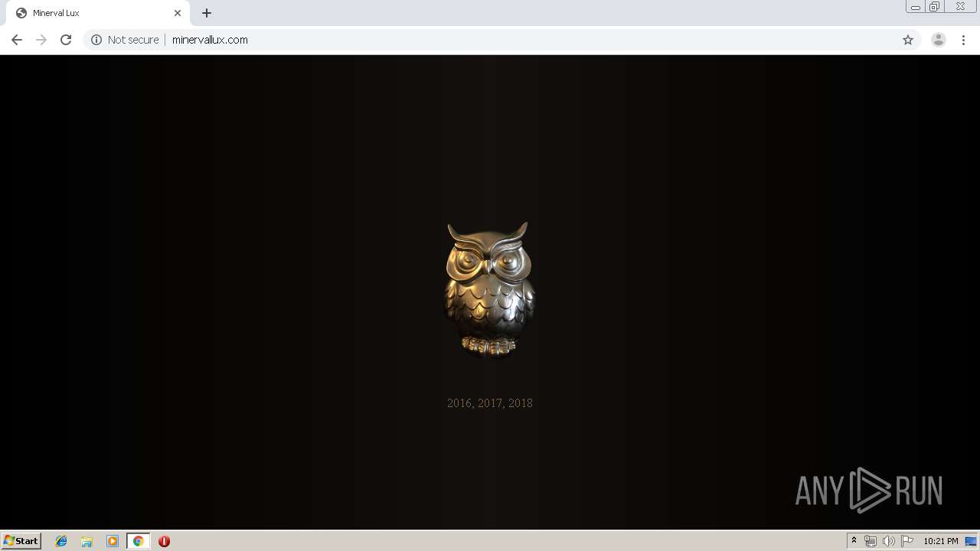Open Action Center flag icon
980x551 pixels.
907,541
